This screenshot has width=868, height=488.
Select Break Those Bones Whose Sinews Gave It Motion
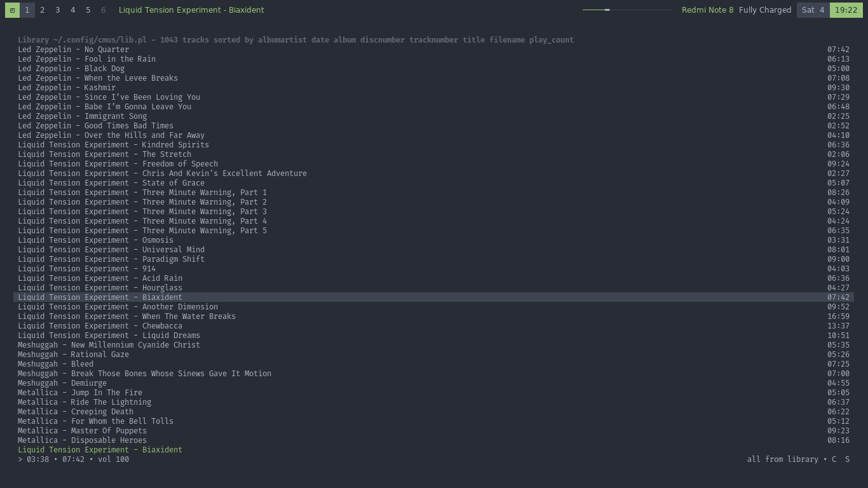(433, 374)
